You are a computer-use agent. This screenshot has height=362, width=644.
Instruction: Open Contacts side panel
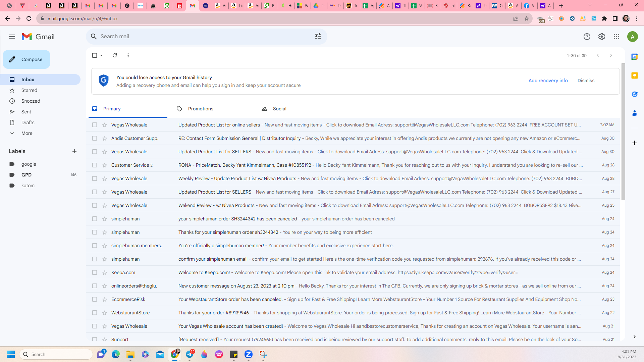pyautogui.click(x=635, y=113)
